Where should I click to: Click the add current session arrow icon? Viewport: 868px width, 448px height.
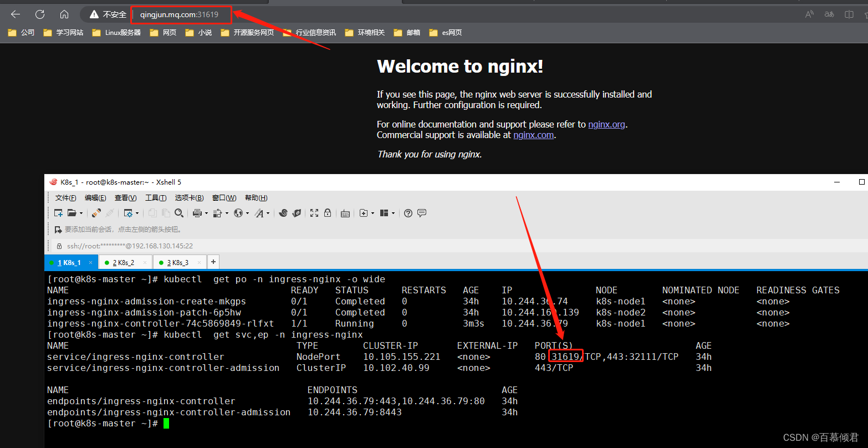(58, 230)
